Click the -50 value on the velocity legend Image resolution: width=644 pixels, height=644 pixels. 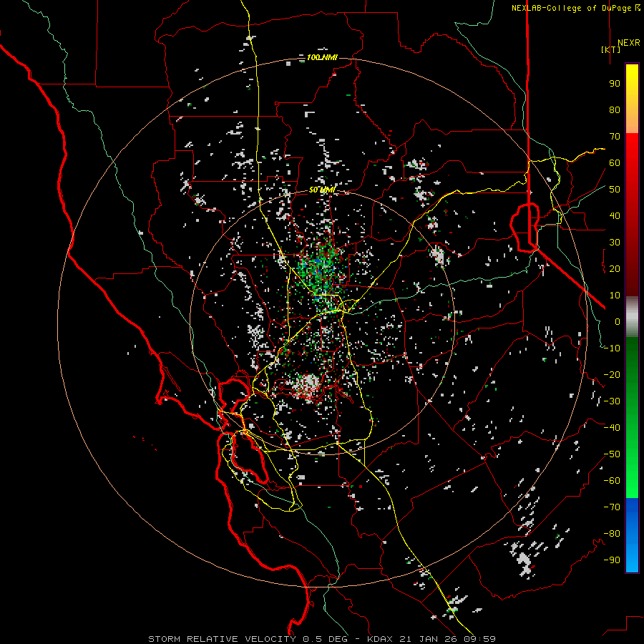click(612, 454)
